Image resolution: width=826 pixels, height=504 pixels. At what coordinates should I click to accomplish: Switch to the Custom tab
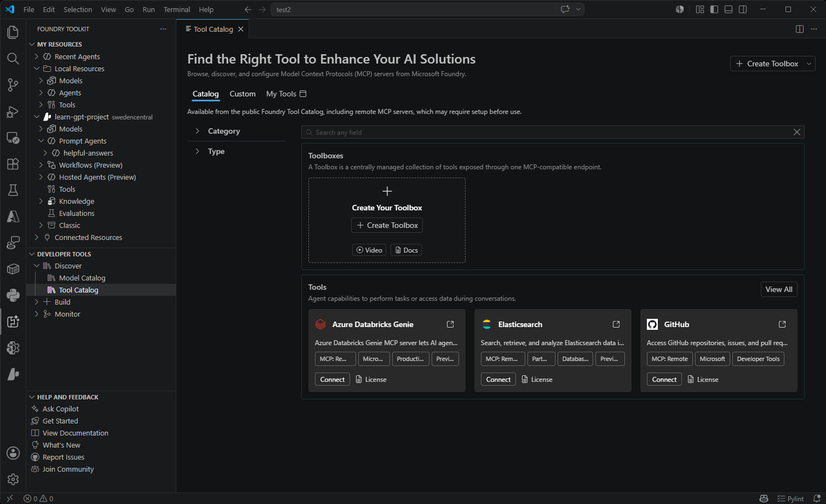click(x=243, y=94)
